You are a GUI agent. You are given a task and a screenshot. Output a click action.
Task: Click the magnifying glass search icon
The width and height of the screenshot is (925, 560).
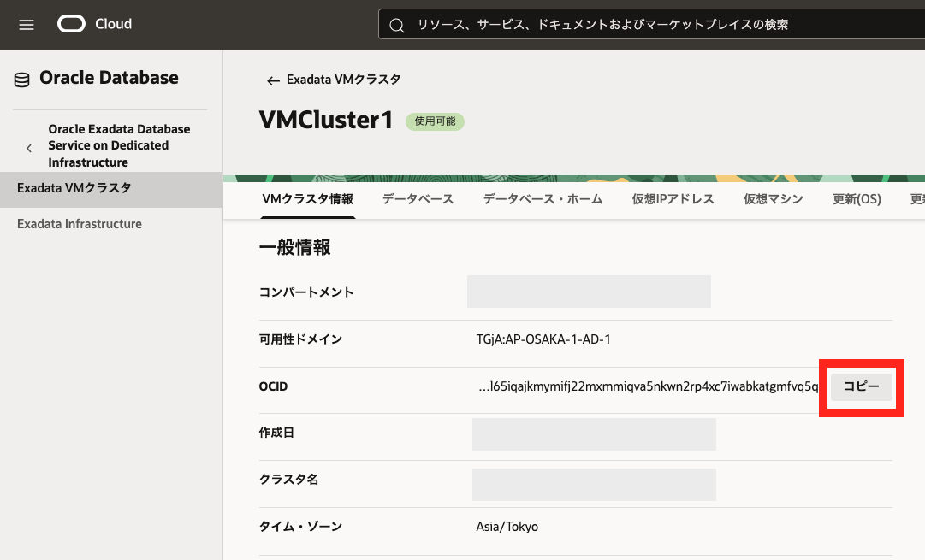[396, 26]
